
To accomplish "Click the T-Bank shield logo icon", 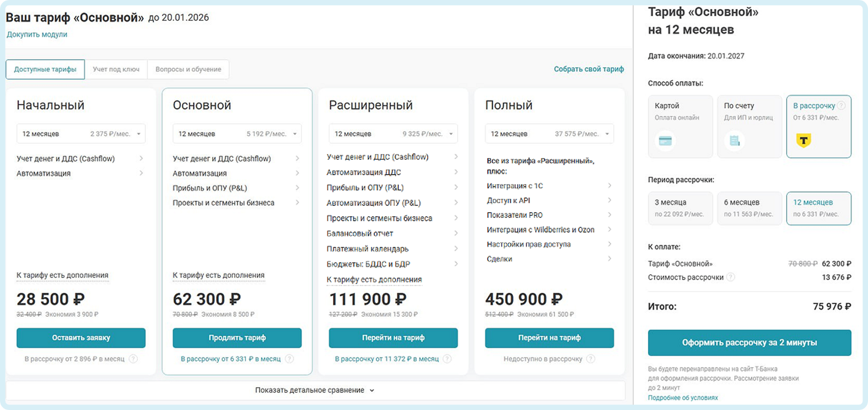I will (803, 141).
